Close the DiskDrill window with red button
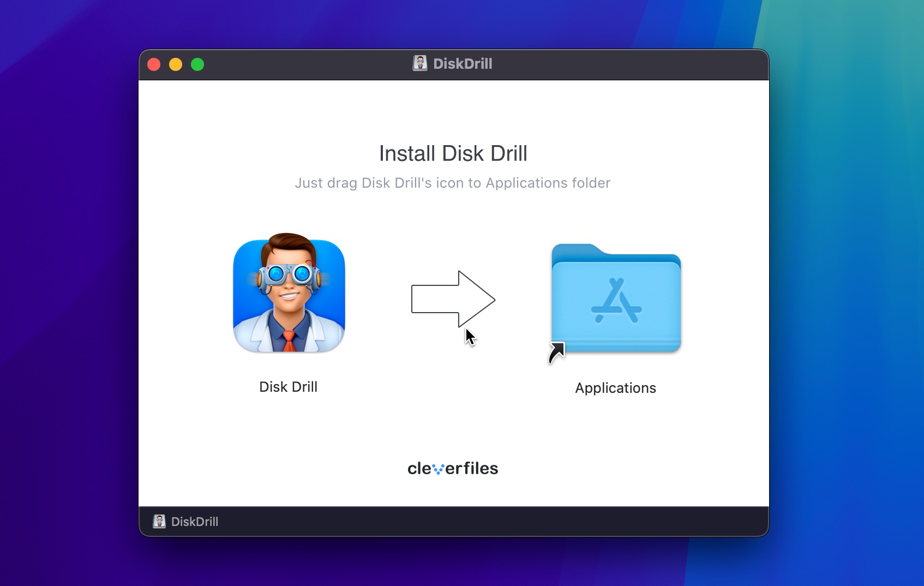The height and width of the screenshot is (586, 924). point(154,64)
